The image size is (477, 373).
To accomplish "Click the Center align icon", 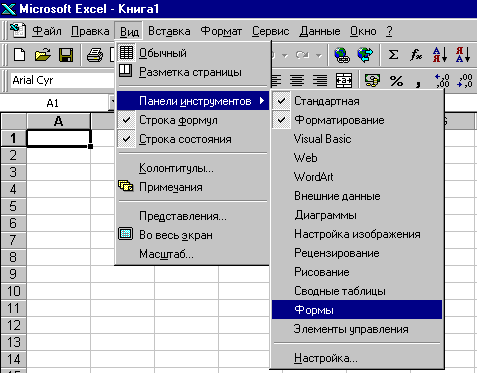I will tap(297, 80).
